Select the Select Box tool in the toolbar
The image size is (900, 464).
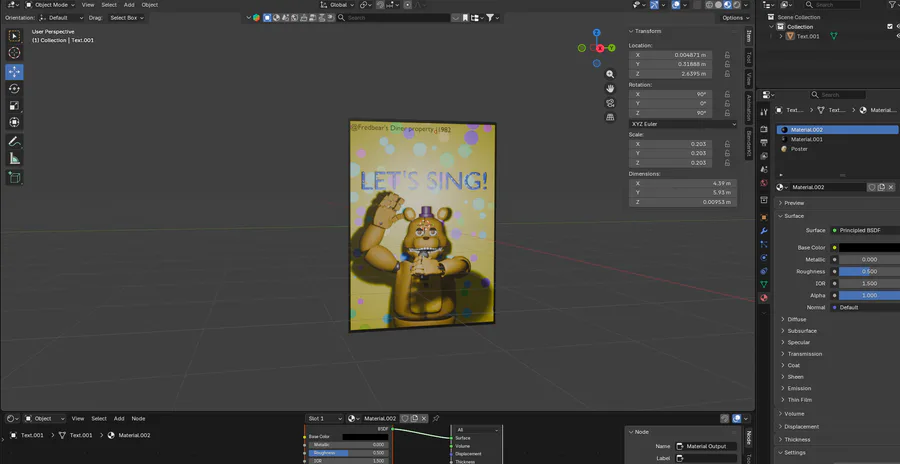14,36
